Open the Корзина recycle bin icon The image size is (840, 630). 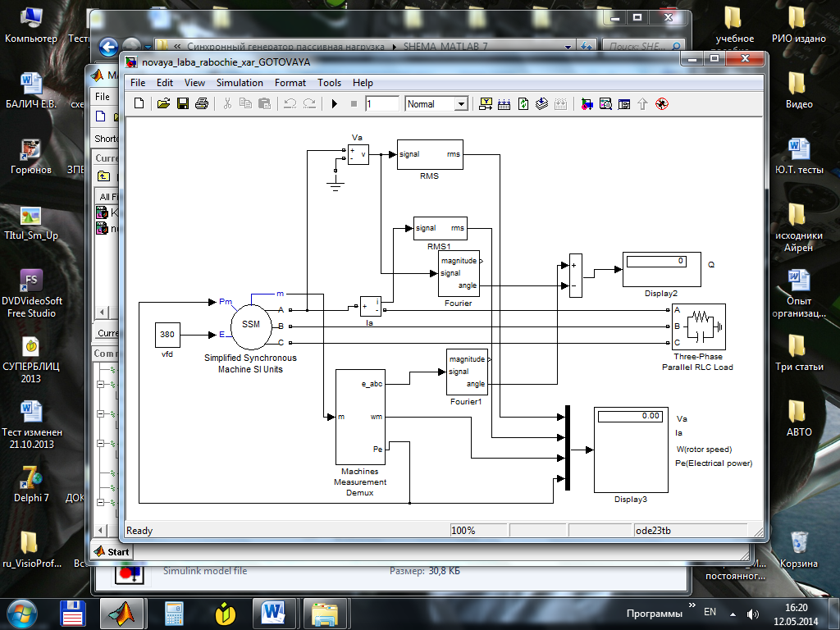(x=799, y=548)
